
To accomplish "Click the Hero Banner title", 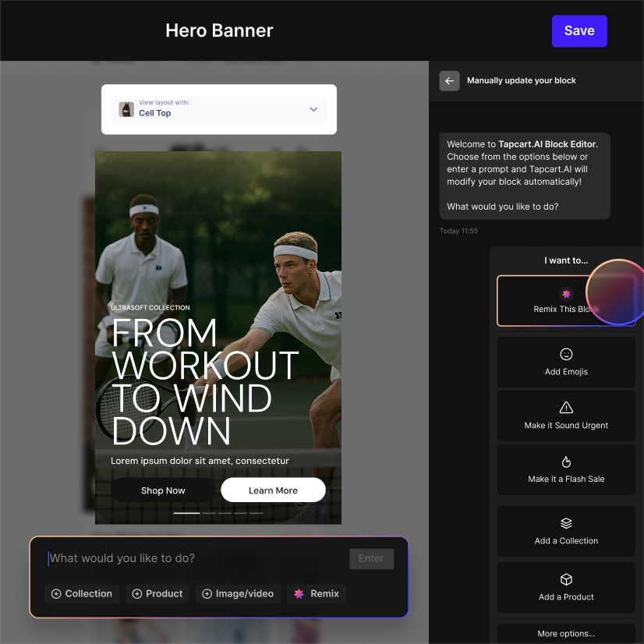I will coord(219,30).
